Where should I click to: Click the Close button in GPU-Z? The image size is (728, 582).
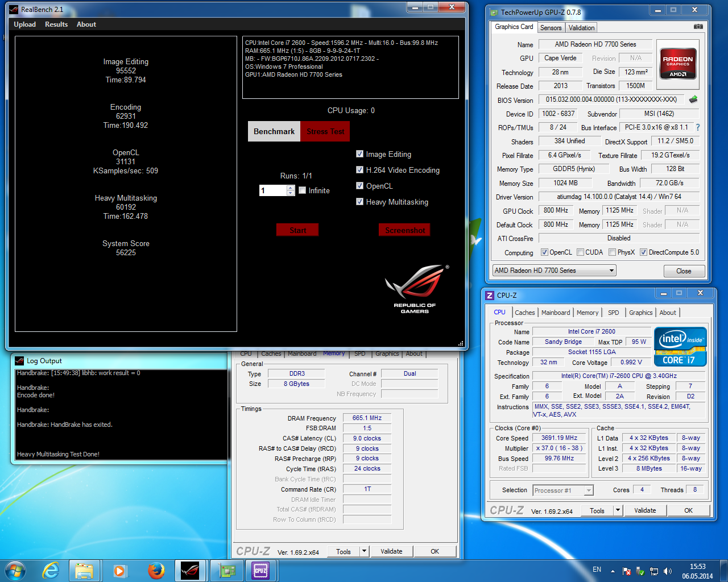[x=684, y=271]
